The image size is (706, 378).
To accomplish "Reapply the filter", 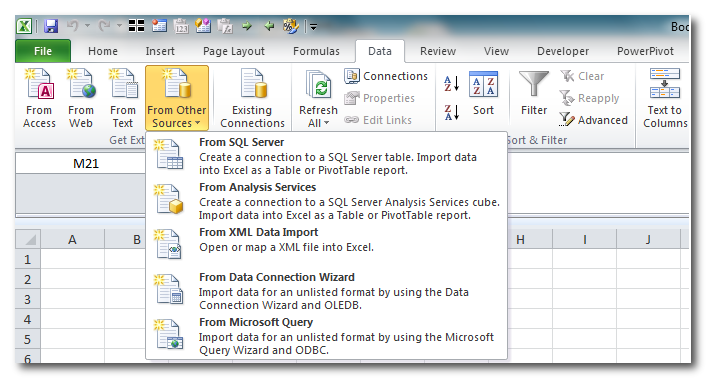I will pyautogui.click(x=589, y=98).
